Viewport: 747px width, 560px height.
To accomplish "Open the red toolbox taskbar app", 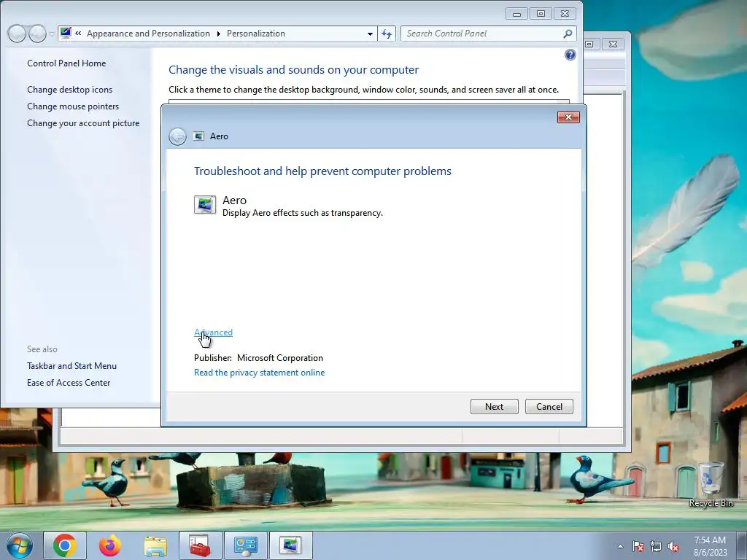I will coord(201,545).
